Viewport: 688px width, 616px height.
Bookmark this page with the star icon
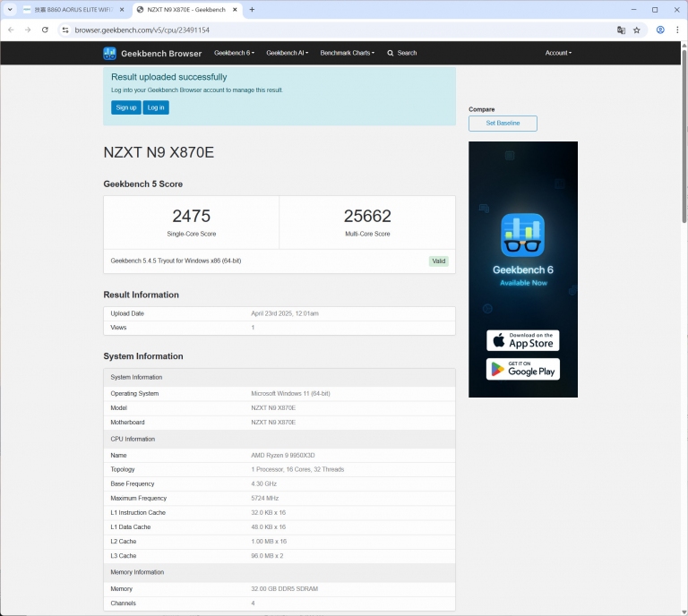pos(637,30)
